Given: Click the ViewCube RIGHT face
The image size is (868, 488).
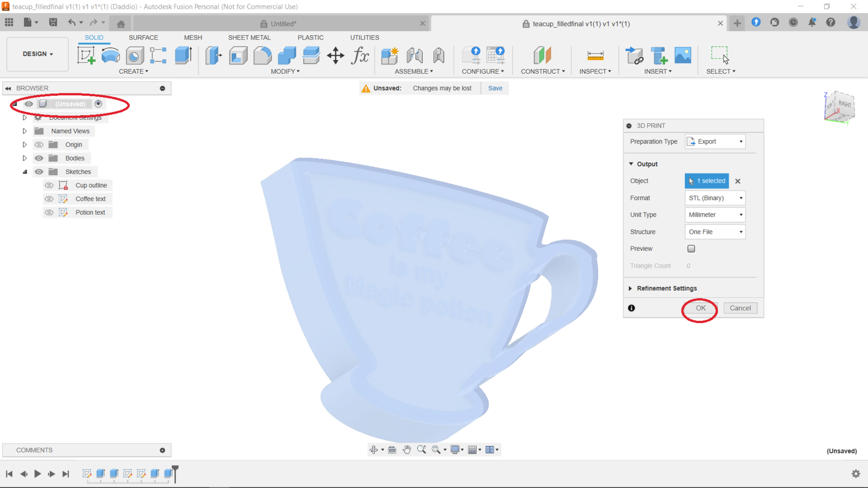Looking at the screenshot, I should point(845,105).
